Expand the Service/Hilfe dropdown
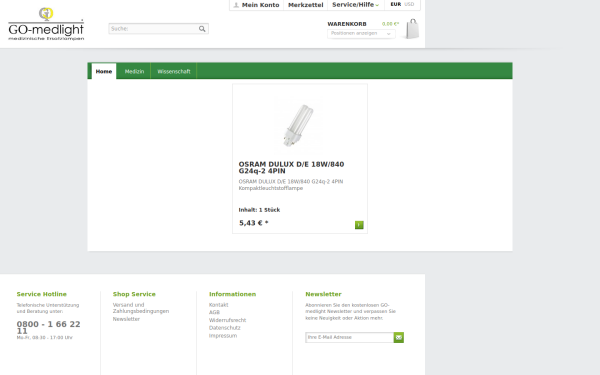The image size is (600, 375). tap(355, 5)
